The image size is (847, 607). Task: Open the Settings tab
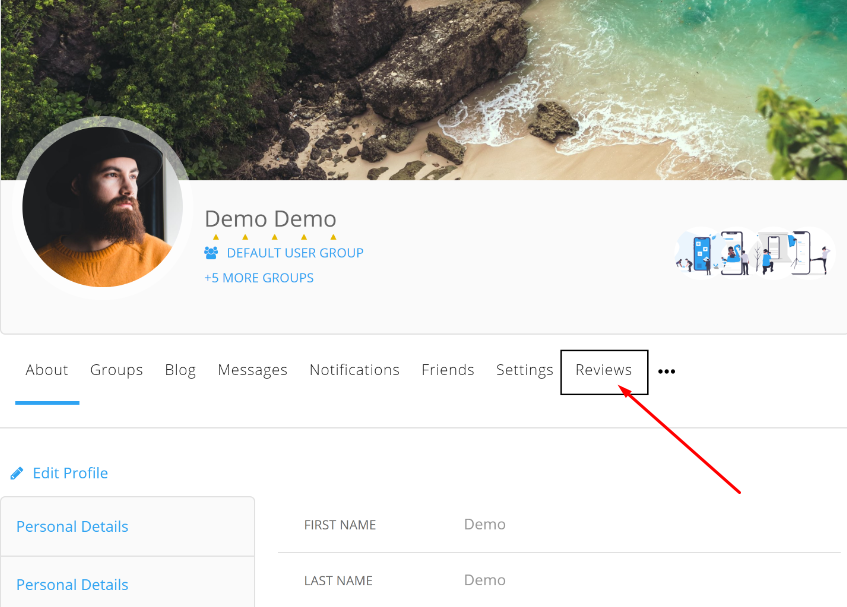pos(525,370)
